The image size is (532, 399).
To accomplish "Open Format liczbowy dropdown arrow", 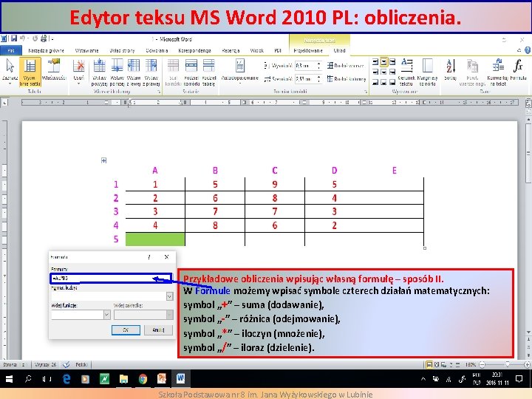I will [169, 296].
